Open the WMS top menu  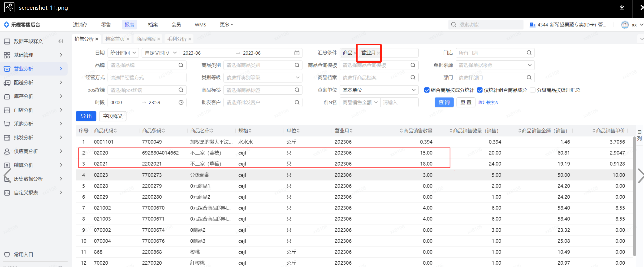[200, 25]
